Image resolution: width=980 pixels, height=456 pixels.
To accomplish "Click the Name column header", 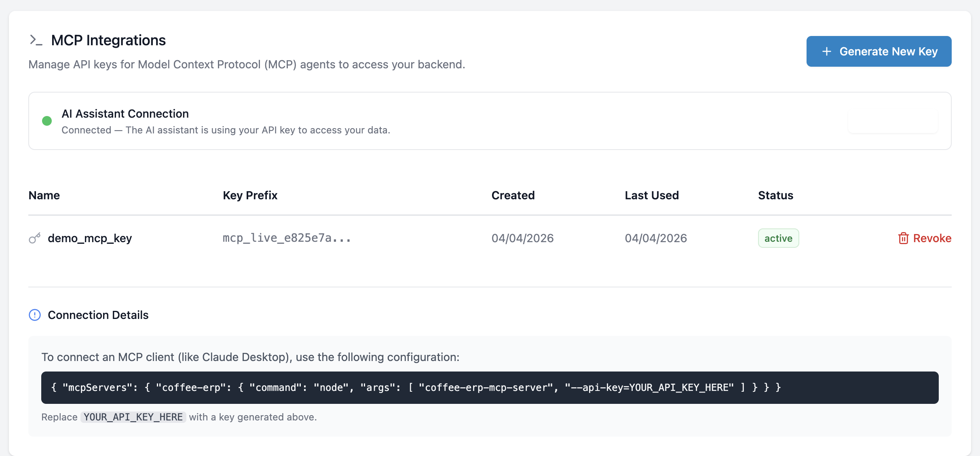I will (x=44, y=195).
